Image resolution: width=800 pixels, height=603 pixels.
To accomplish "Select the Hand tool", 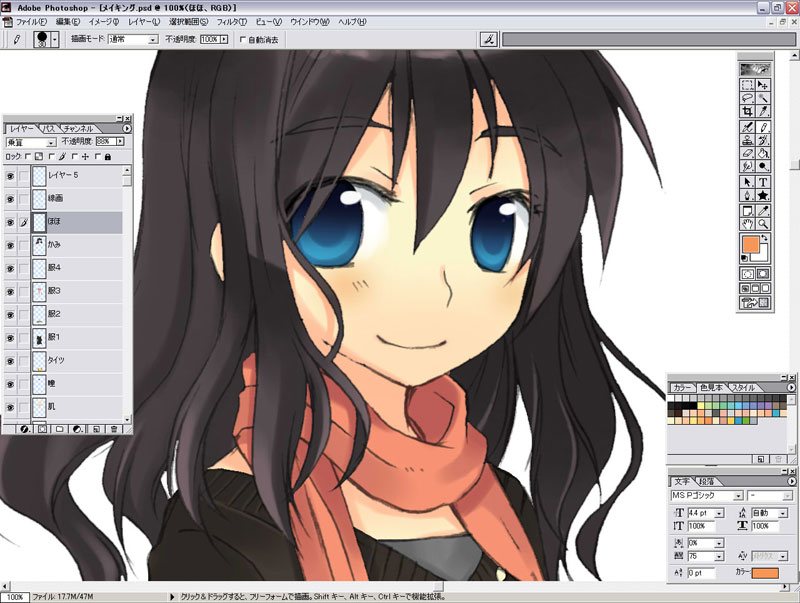I will tap(747, 224).
